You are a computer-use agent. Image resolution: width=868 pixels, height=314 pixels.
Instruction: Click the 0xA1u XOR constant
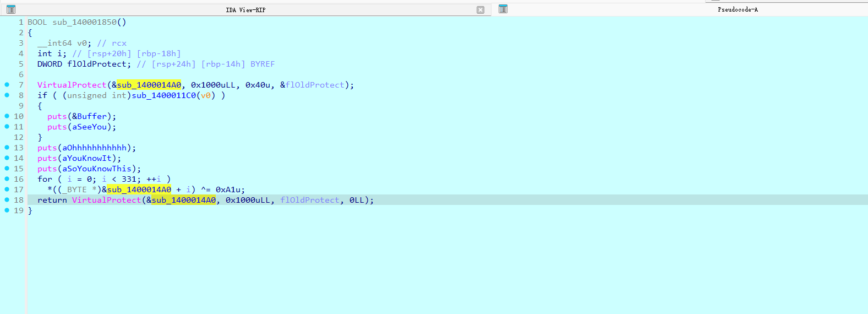click(228, 190)
